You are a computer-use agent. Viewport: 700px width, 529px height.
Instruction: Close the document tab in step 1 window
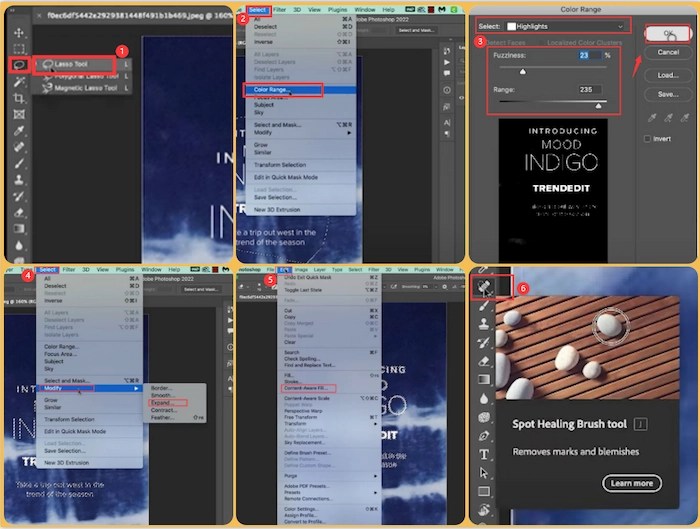[39, 16]
